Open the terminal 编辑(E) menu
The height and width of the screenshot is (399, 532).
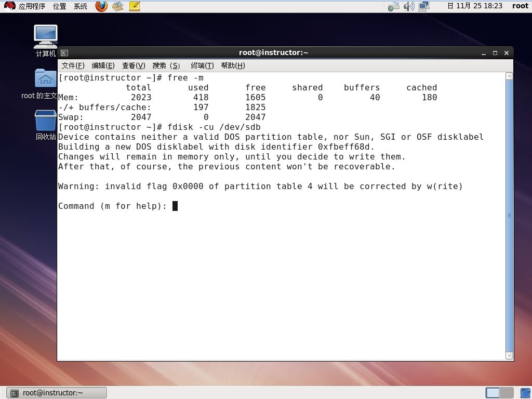pos(103,65)
